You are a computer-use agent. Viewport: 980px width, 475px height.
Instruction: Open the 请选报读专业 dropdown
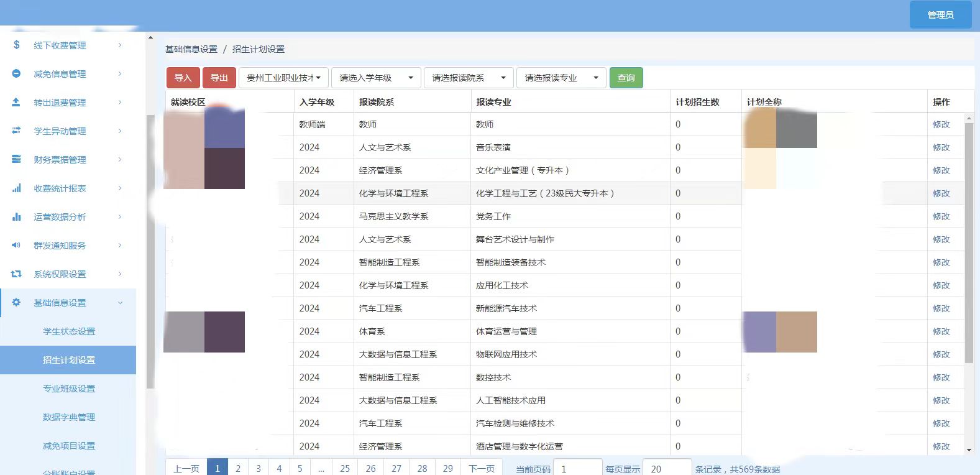[x=561, y=78]
